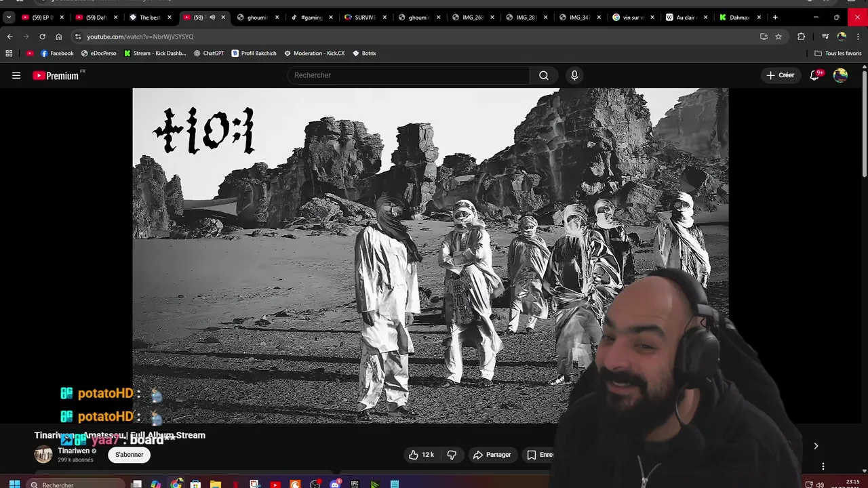This screenshot has height=488, width=868.
Task: Save video with Enregistrer button
Action: (x=540, y=455)
